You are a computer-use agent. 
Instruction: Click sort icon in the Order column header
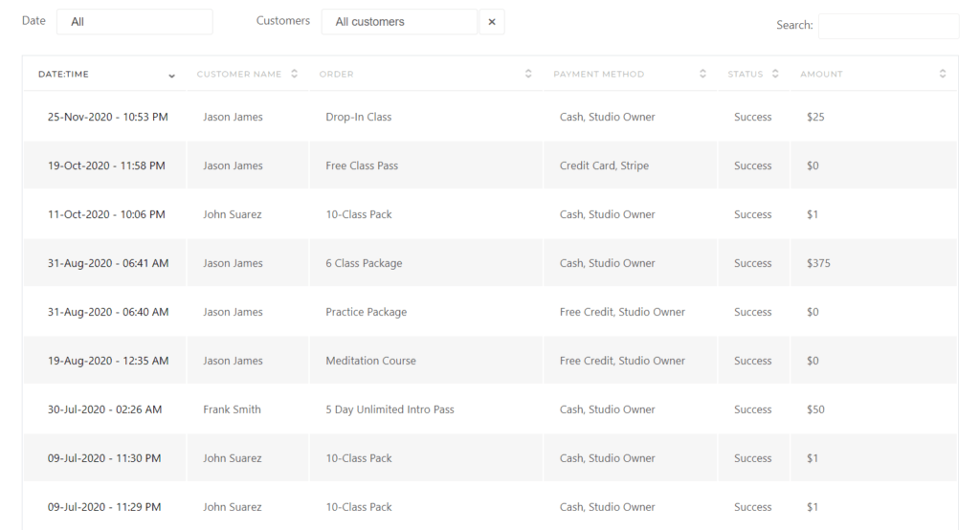[x=528, y=74]
